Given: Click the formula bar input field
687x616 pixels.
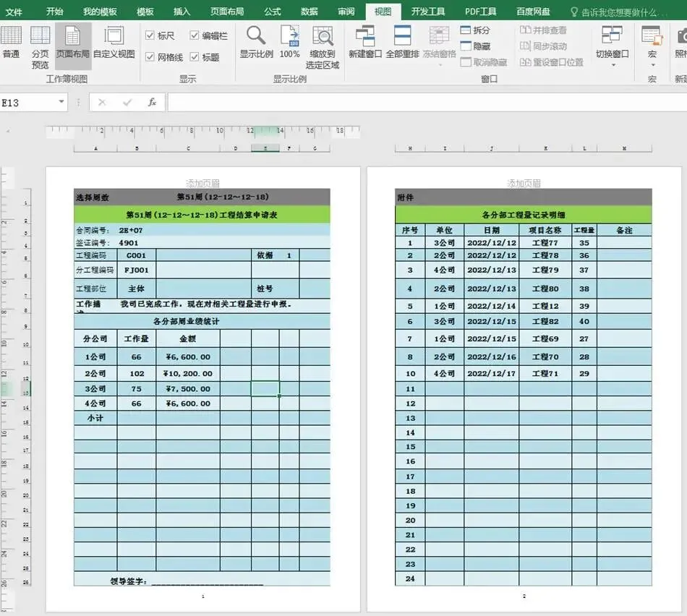Looking at the screenshot, I should [x=427, y=103].
